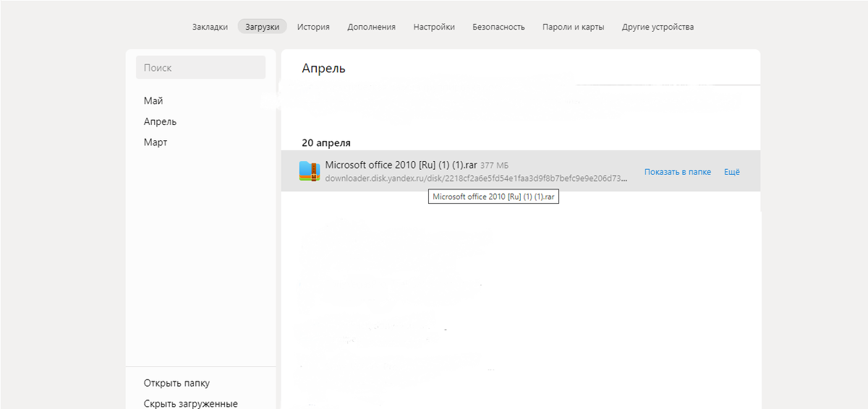Click the Апрель section heading
Viewport: 868px width, 409px height.
(323, 69)
